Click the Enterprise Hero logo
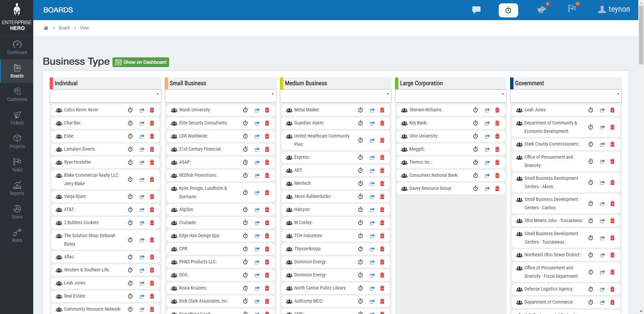The height and width of the screenshot is (314, 644). tap(17, 17)
